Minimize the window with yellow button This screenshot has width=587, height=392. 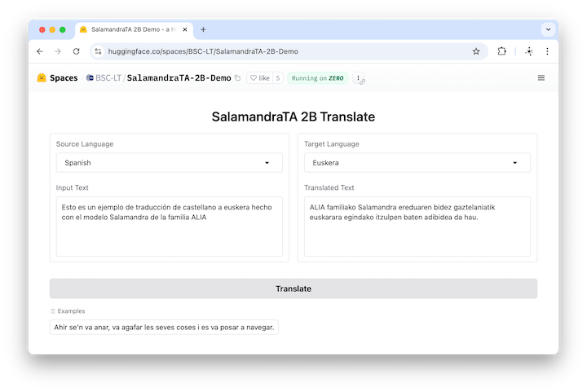[x=52, y=29]
